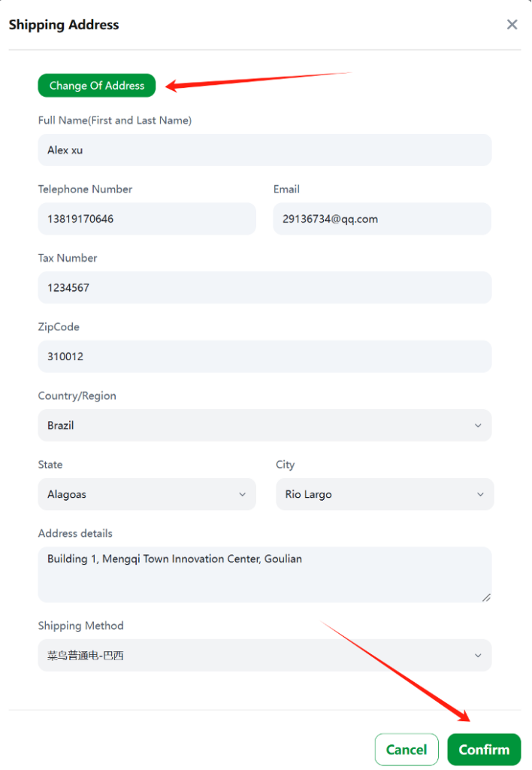Open the City dropdown showing Rio Largo
Screen dimensions: 532x770
click(x=385, y=494)
